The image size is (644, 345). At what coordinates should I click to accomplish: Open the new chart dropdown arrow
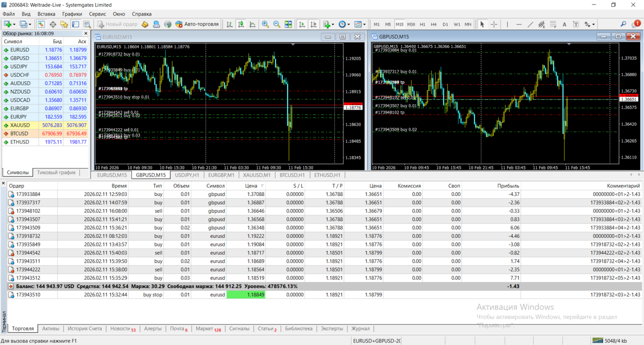tap(14, 24)
